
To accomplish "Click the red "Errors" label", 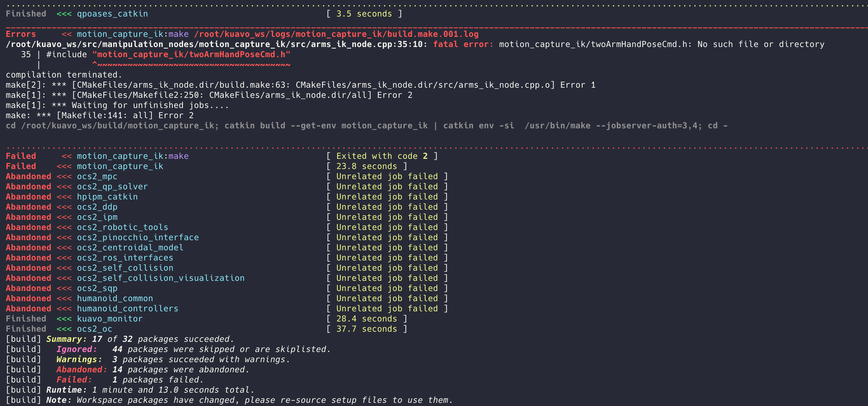I will pos(21,34).
